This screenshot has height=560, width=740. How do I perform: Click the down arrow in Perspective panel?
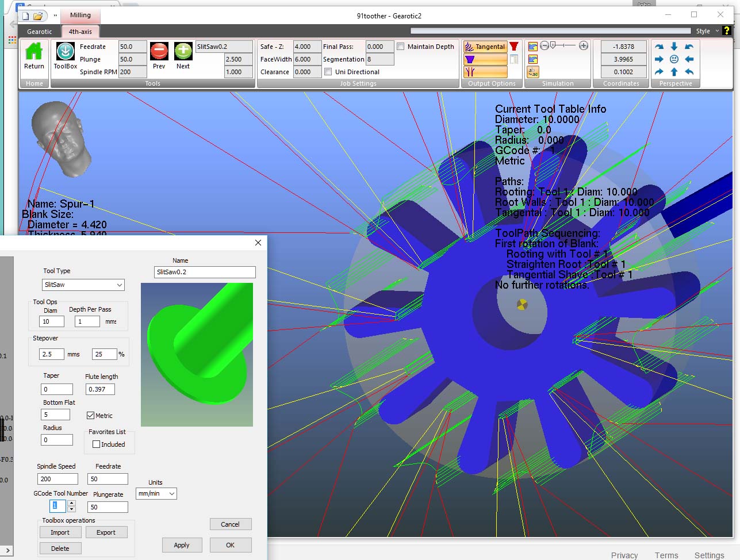click(x=674, y=47)
